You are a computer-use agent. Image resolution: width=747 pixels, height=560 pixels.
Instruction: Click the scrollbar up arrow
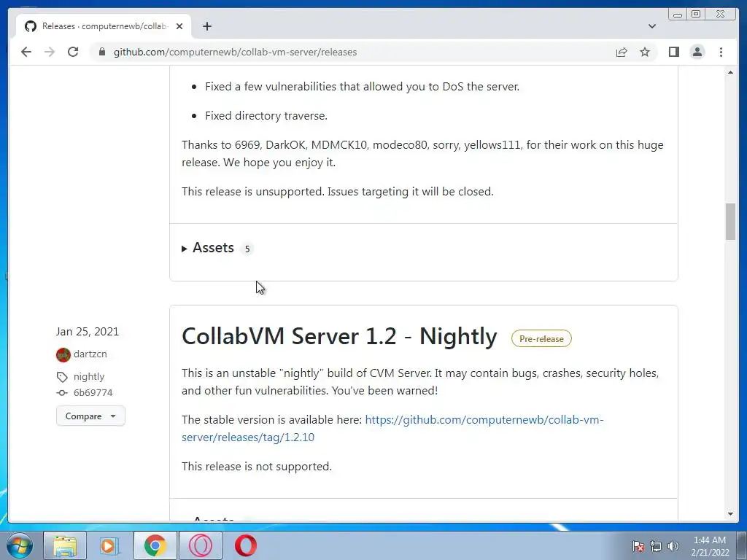click(730, 72)
